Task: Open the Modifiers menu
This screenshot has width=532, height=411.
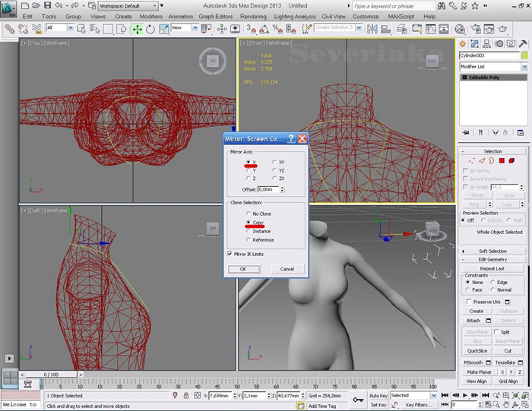Action: coord(151,16)
